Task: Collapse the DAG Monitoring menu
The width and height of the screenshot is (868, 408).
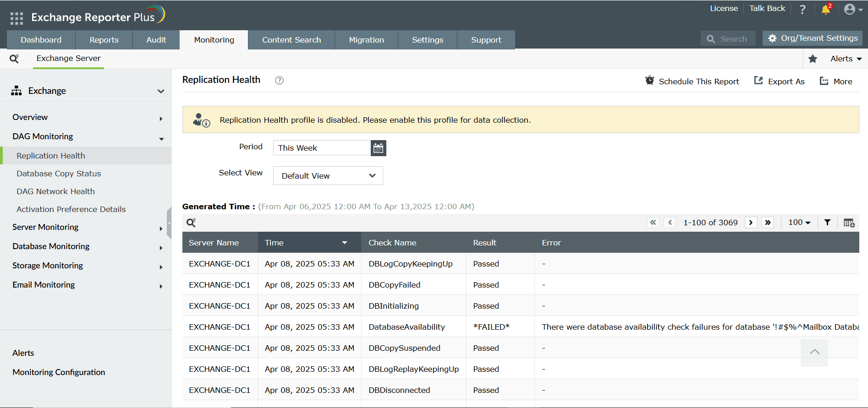Action: tap(161, 138)
